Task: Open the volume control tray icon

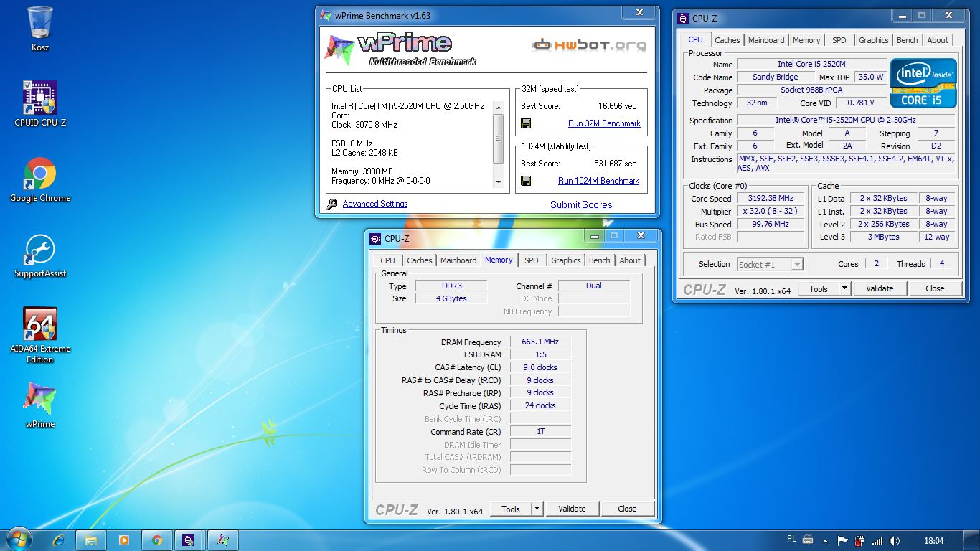Action: (x=894, y=540)
